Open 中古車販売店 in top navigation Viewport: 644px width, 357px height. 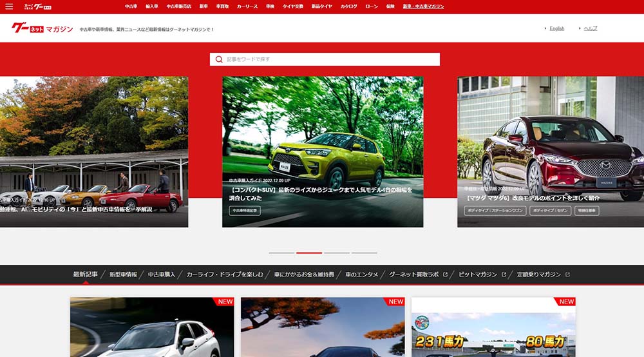point(178,6)
